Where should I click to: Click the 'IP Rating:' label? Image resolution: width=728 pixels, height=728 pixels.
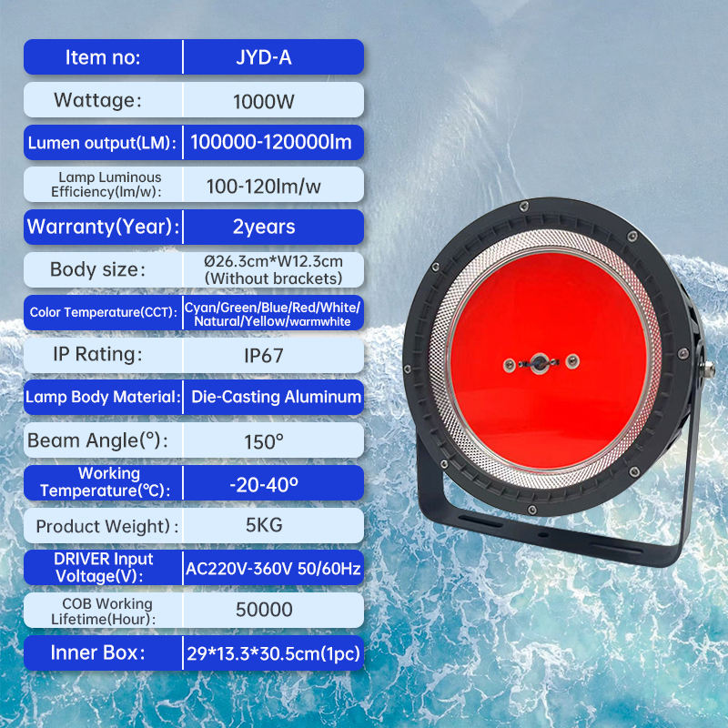click(x=97, y=354)
